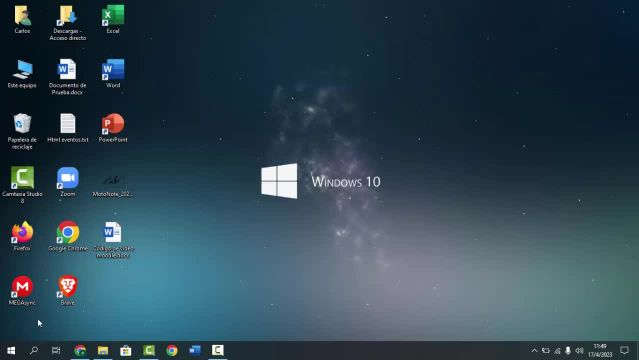Open Microsoft Store from the taskbar

[126, 350]
